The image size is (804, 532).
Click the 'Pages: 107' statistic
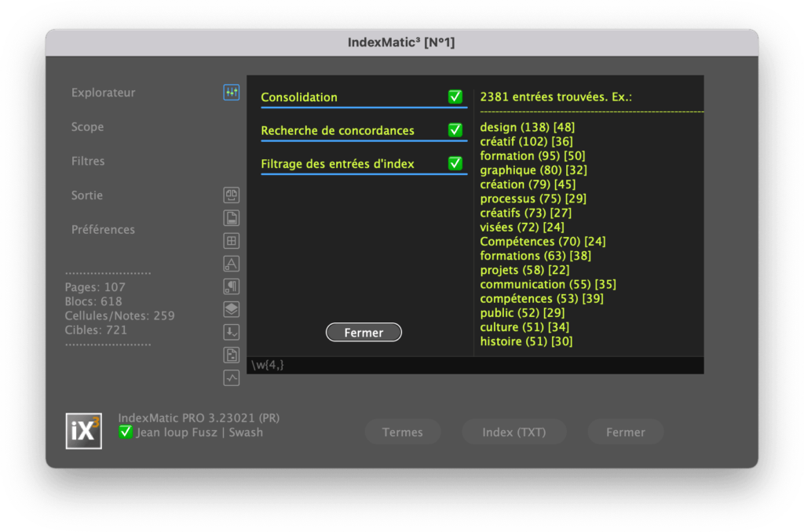click(x=95, y=287)
